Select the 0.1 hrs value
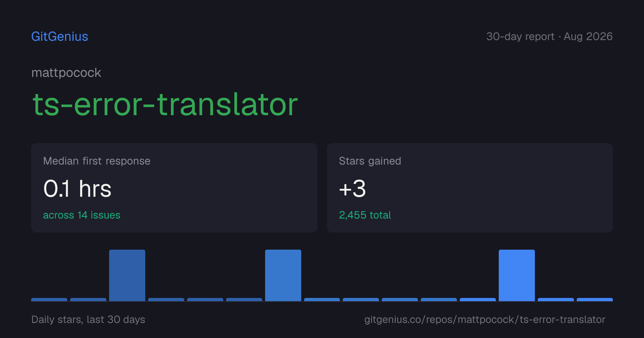 77,189
